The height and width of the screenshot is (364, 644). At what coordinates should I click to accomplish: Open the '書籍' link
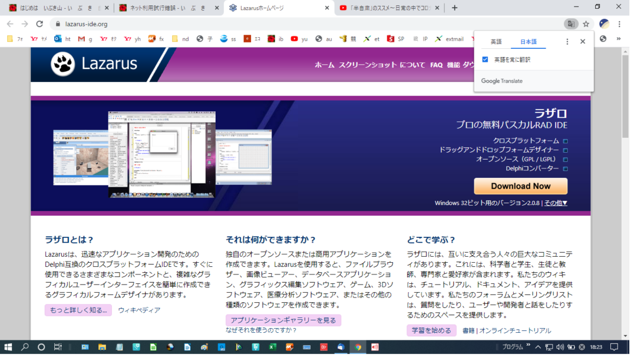(468, 330)
